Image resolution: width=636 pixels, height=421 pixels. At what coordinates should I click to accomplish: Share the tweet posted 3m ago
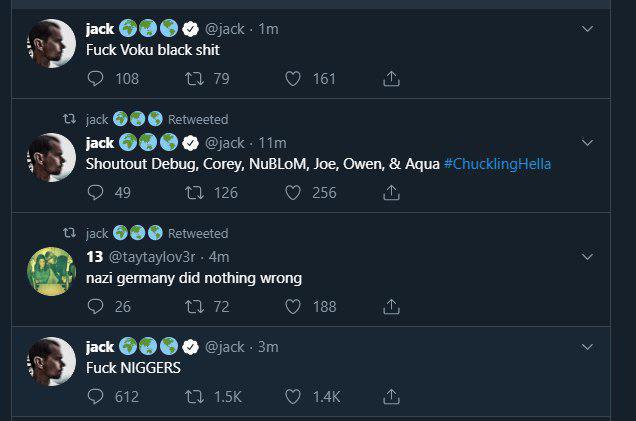click(392, 397)
